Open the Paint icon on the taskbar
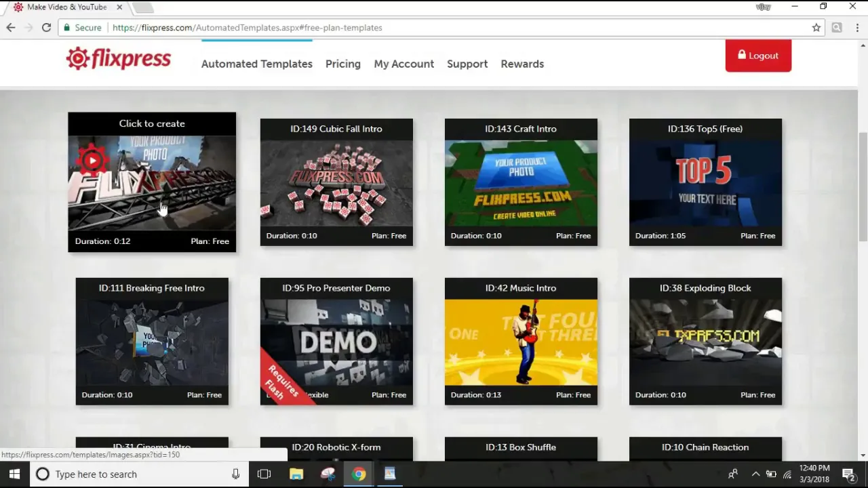Viewport: 868px width, 488px height. [328, 474]
